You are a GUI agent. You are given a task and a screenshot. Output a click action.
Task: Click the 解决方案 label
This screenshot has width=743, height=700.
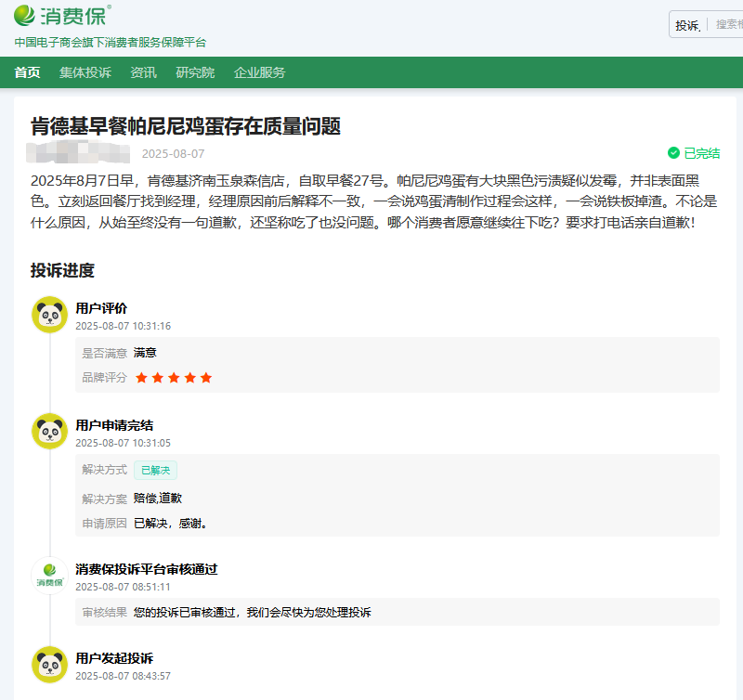click(104, 499)
